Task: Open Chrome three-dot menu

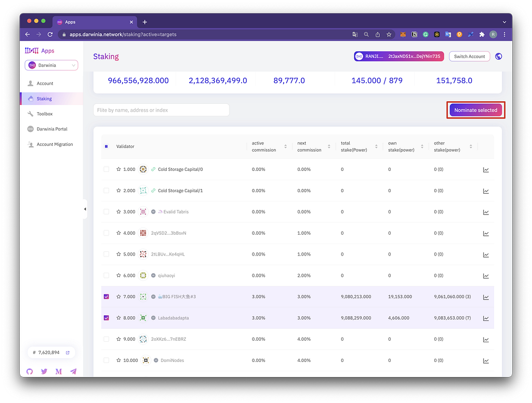Action: point(504,34)
